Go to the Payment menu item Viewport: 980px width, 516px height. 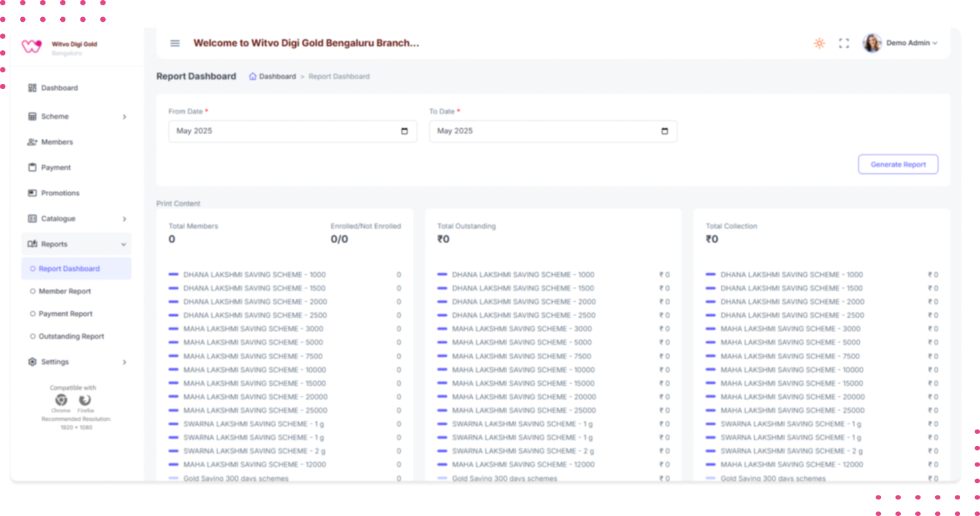pyautogui.click(x=76, y=167)
